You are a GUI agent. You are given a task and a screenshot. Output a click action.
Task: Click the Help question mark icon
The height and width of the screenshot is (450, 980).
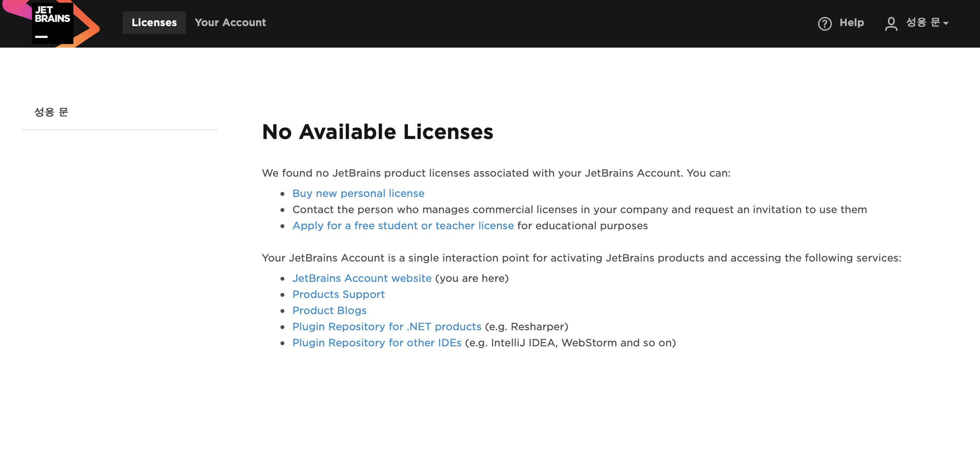point(825,23)
